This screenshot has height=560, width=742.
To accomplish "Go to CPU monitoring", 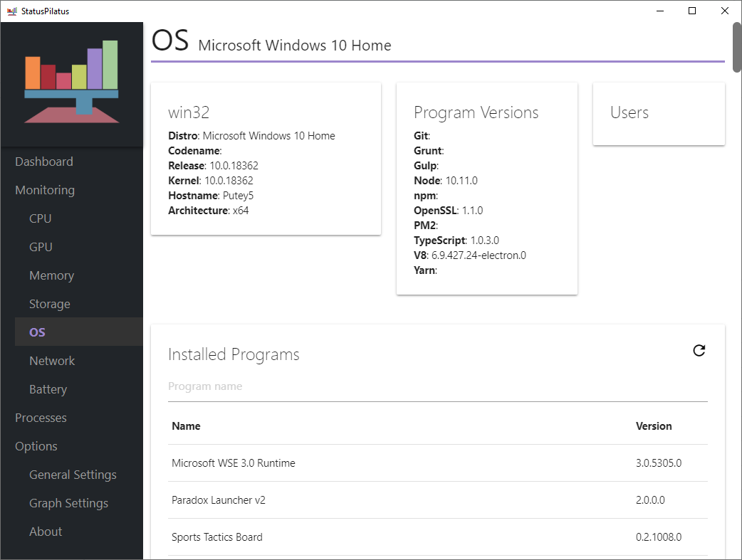I will [x=40, y=218].
